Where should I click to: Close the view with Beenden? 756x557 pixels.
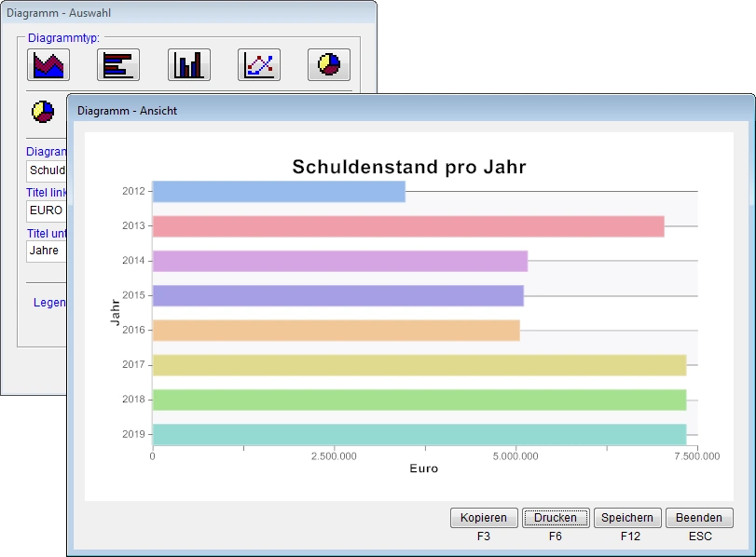699,518
